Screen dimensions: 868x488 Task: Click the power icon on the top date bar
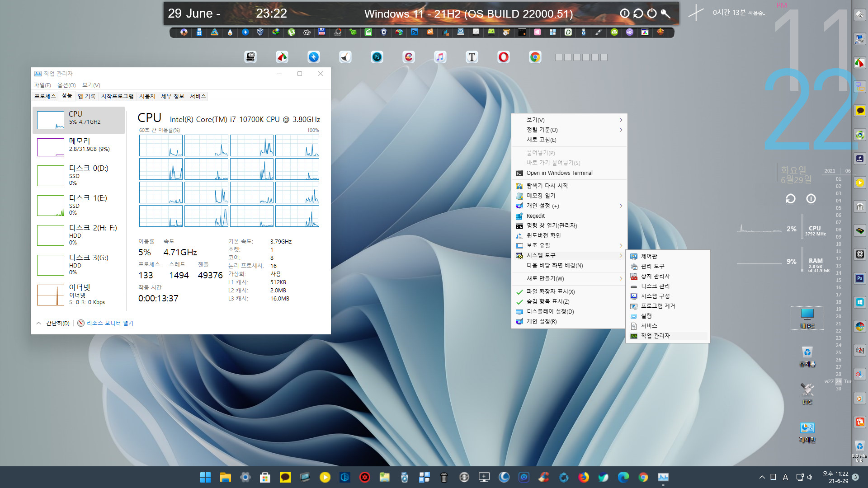coord(651,14)
